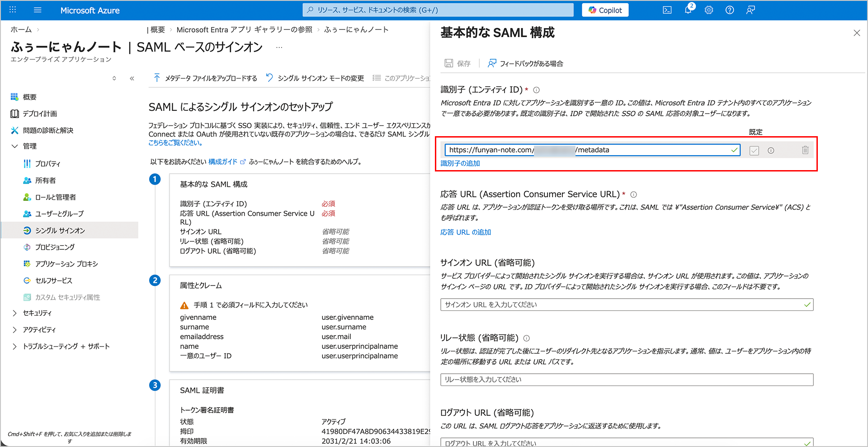The image size is (868, 447).
Task: Open Cloud Shell from the top bar
Action: click(x=667, y=10)
